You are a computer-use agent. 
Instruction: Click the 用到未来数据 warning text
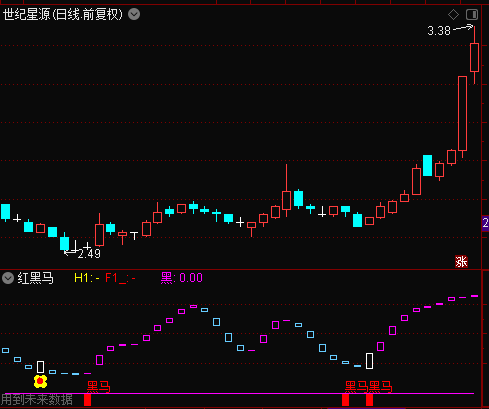[x=37, y=400]
